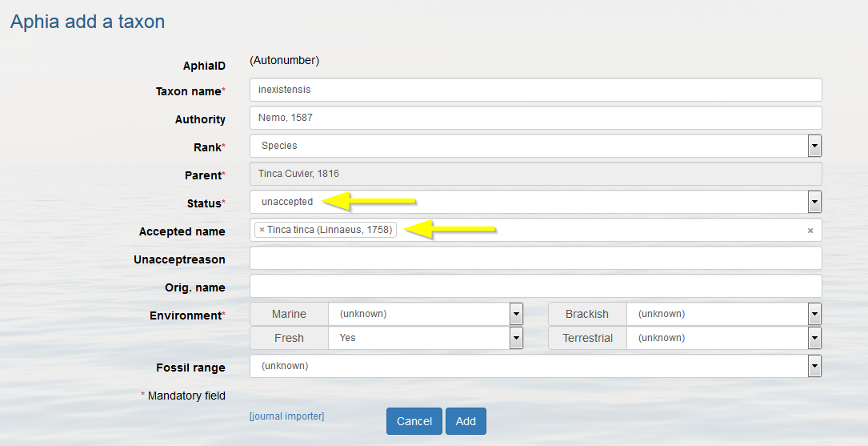Open the Terrestrial environment dropdown
Image resolution: width=868 pixels, height=446 pixels.
coord(814,338)
